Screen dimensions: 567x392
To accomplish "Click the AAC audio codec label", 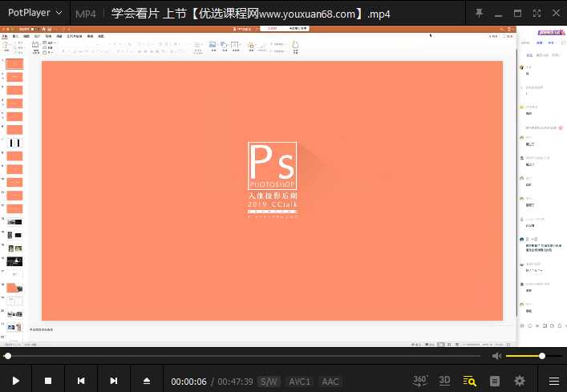I will point(330,382).
